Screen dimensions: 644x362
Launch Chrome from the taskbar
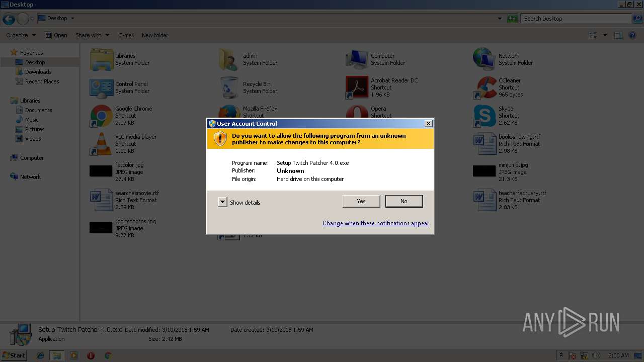pos(108,355)
